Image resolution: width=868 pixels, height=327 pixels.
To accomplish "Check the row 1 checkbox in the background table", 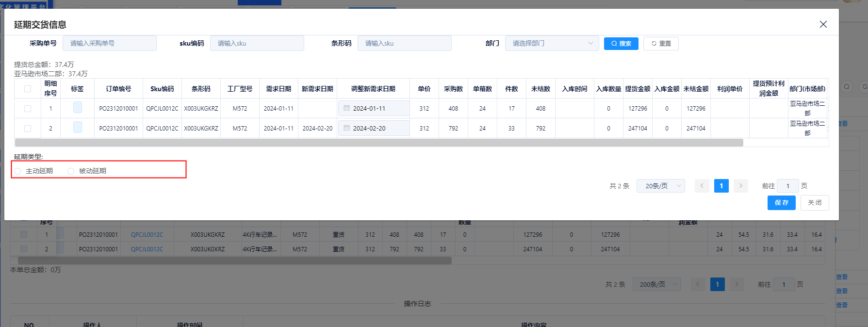I will tap(24, 234).
